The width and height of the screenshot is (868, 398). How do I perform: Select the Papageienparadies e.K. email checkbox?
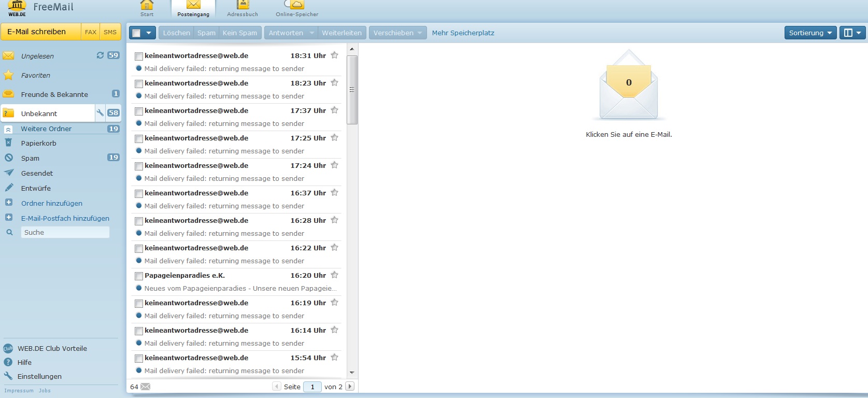pyautogui.click(x=139, y=276)
